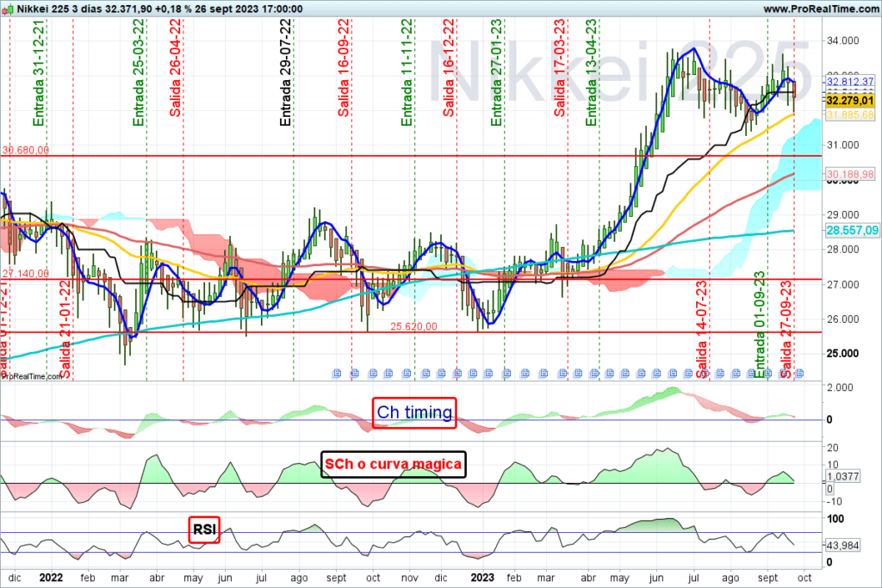
Task: Click the RSI indicator label box
Action: 204,529
